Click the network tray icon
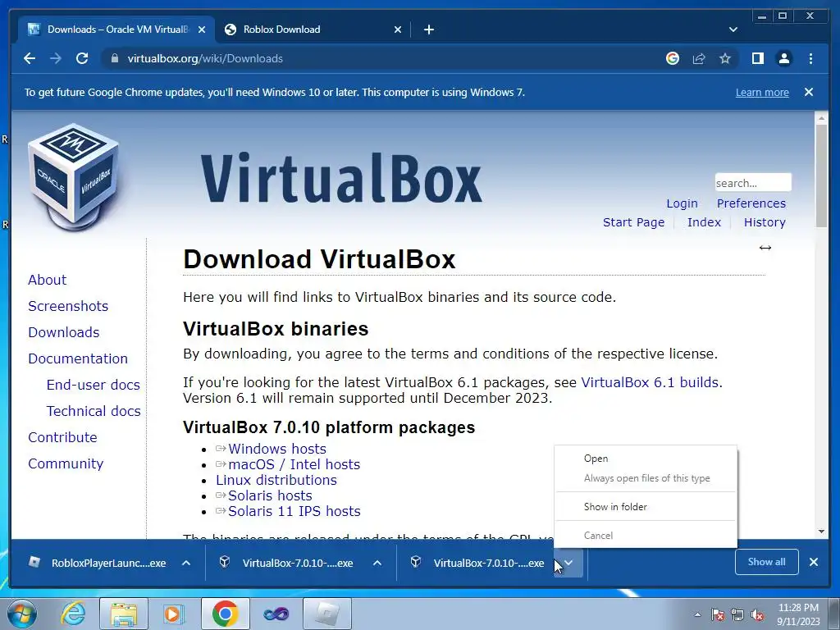Image resolution: width=840 pixels, height=630 pixels. coord(737,614)
